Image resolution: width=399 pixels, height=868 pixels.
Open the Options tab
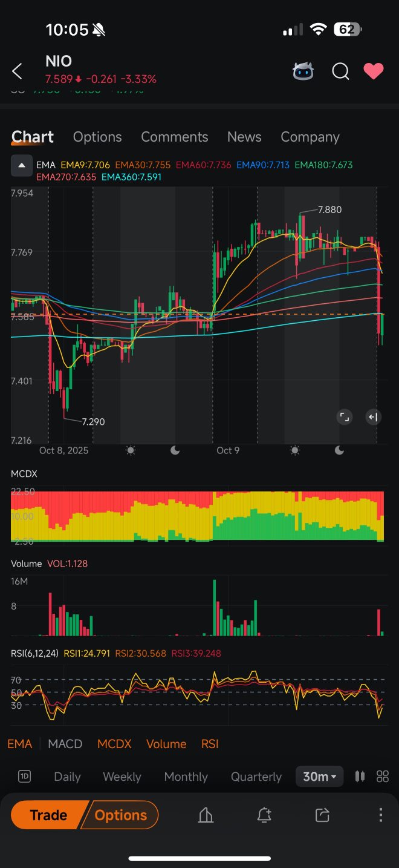coord(97,137)
